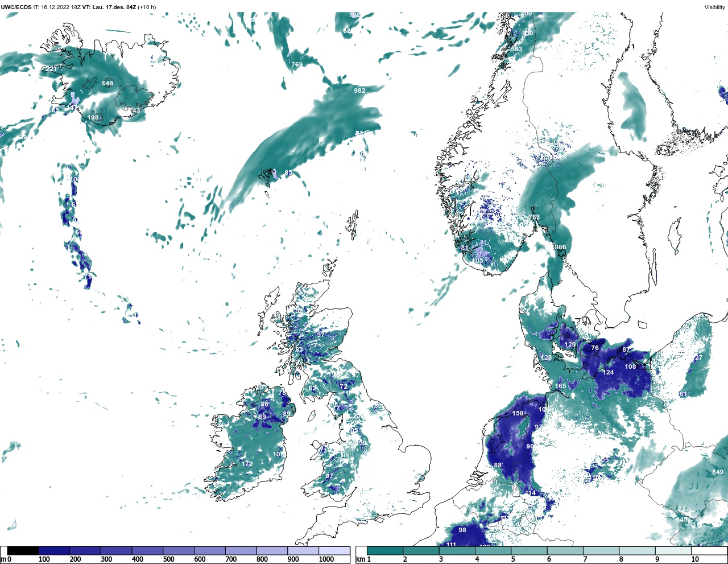Click the 'km' unit label on the legend

[x=360, y=559]
